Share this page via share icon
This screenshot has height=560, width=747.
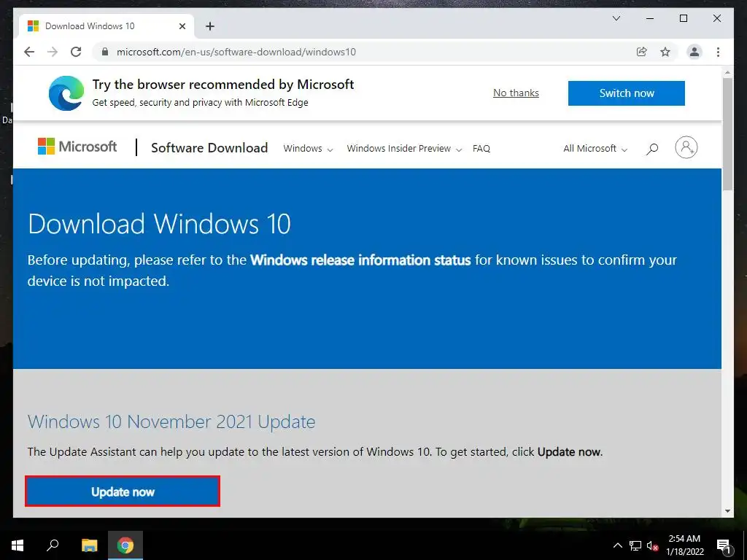[x=642, y=52]
